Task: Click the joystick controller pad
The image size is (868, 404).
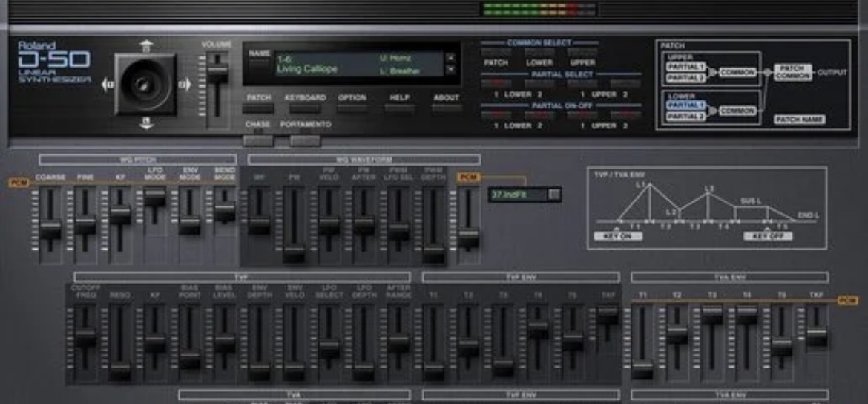Action: (145, 84)
